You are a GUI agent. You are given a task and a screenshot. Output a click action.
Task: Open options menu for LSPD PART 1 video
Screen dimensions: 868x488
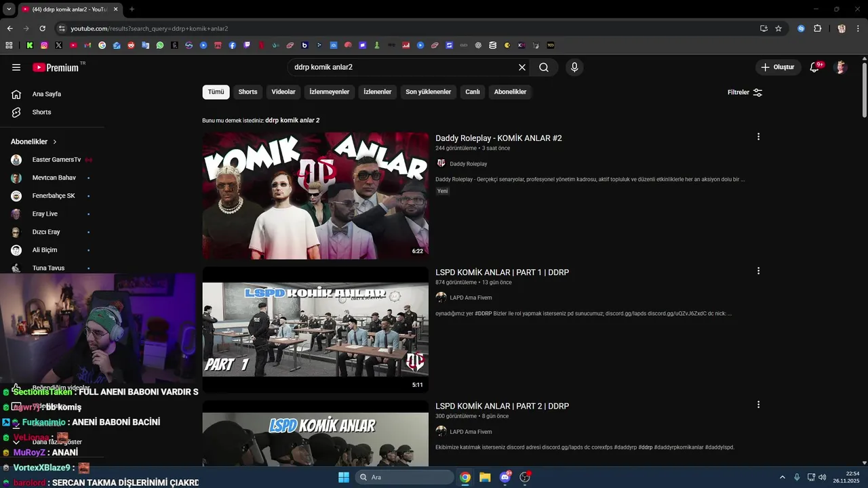pyautogui.click(x=758, y=271)
